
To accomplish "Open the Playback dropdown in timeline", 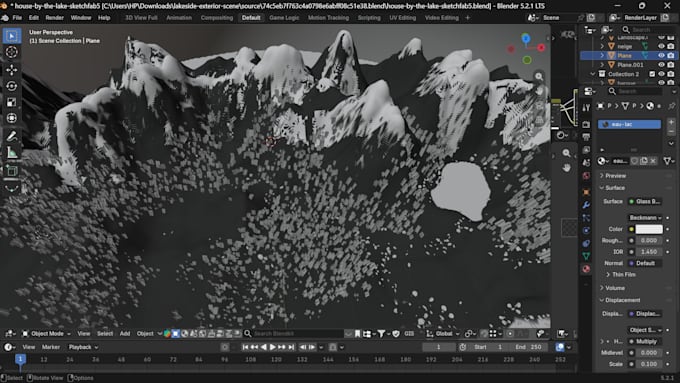I will click(x=83, y=347).
